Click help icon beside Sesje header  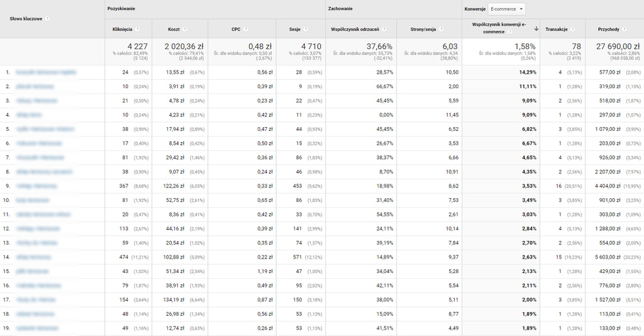click(x=306, y=29)
